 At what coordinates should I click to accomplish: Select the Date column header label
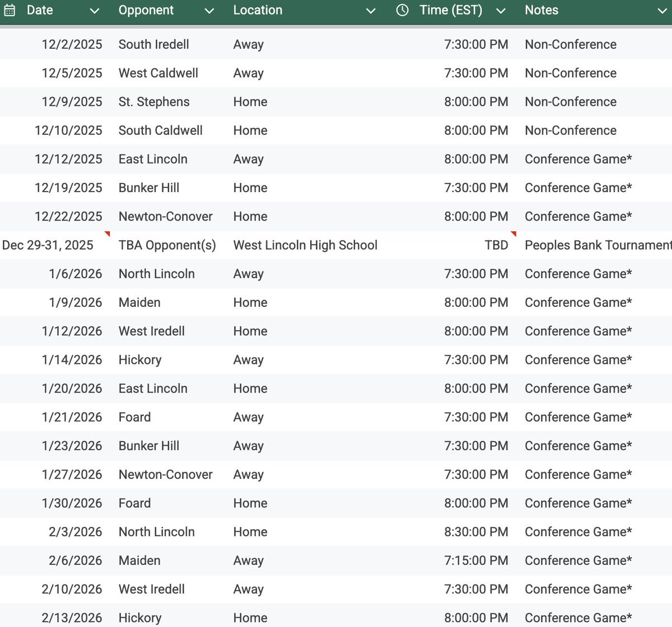click(x=40, y=10)
